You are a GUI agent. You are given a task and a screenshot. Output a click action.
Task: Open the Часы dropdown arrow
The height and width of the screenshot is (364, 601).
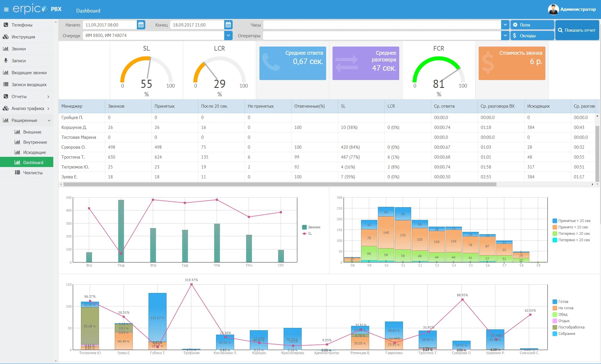coord(505,25)
